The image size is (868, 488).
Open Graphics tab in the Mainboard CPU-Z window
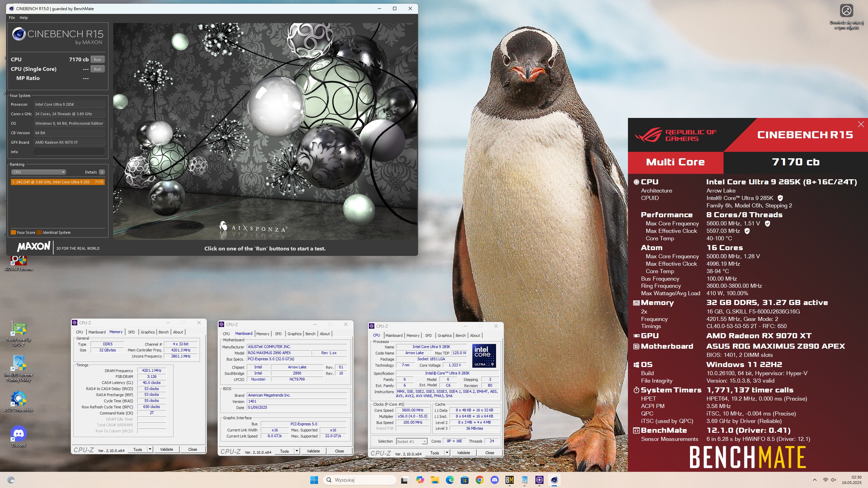pos(294,334)
